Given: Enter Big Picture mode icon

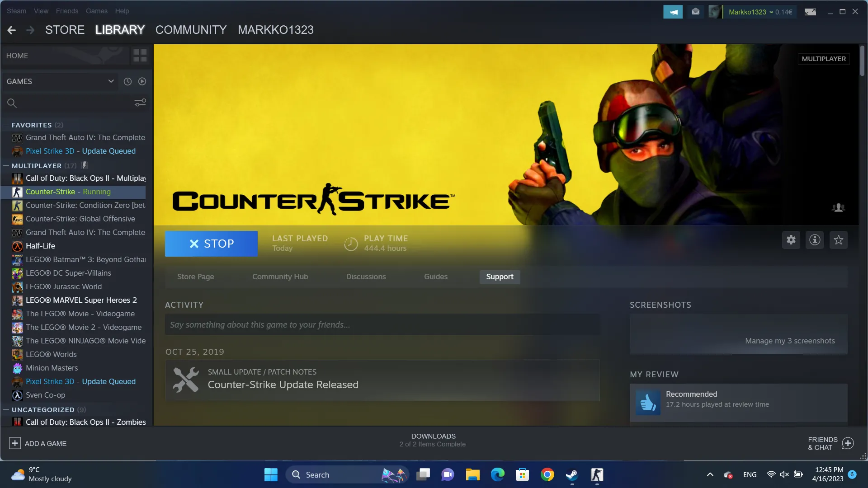Looking at the screenshot, I should (810, 12).
